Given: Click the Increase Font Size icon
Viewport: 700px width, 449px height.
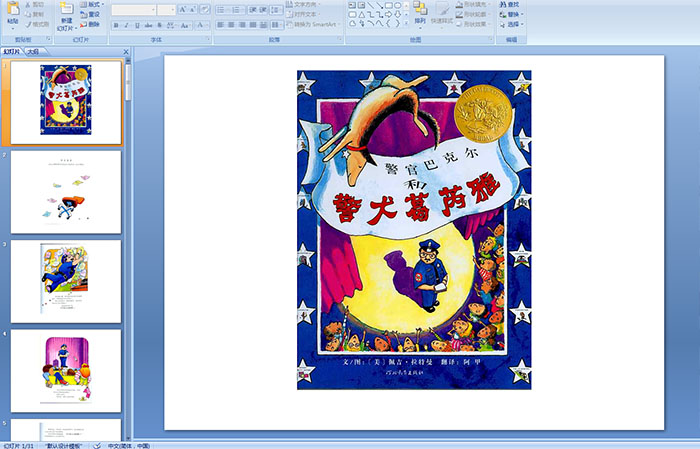Looking at the screenshot, I should pyautogui.click(x=183, y=9).
